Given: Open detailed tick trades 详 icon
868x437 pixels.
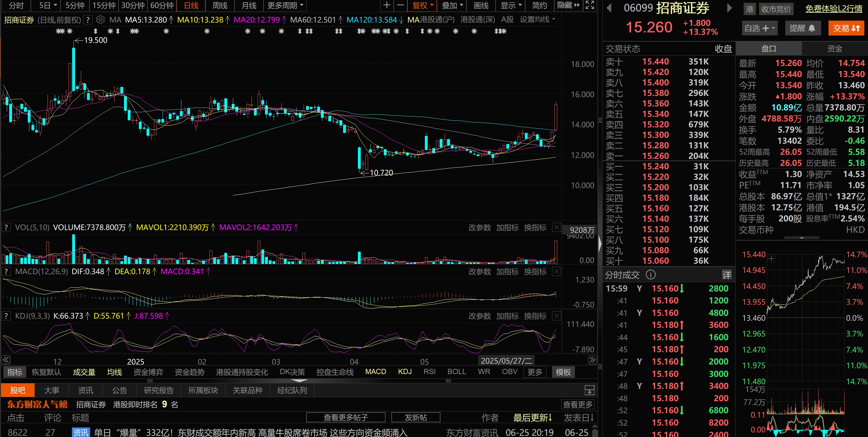Looking at the screenshot, I should point(727,275).
